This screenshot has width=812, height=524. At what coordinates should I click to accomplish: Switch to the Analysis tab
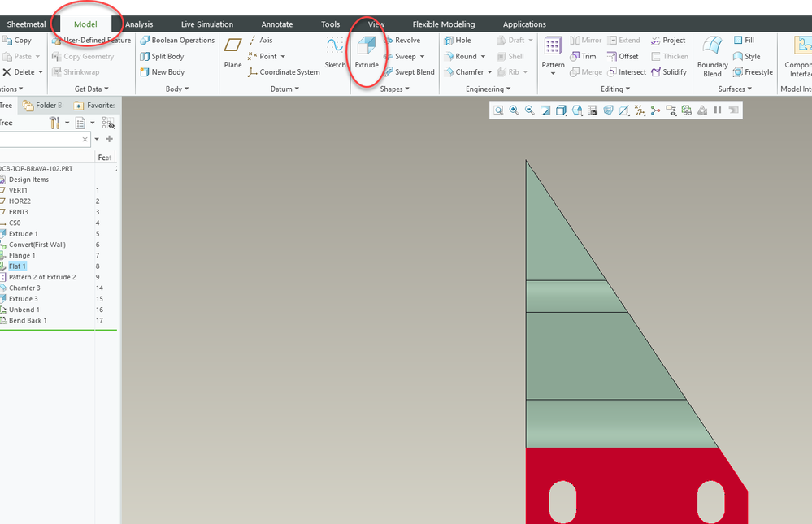[x=139, y=24]
